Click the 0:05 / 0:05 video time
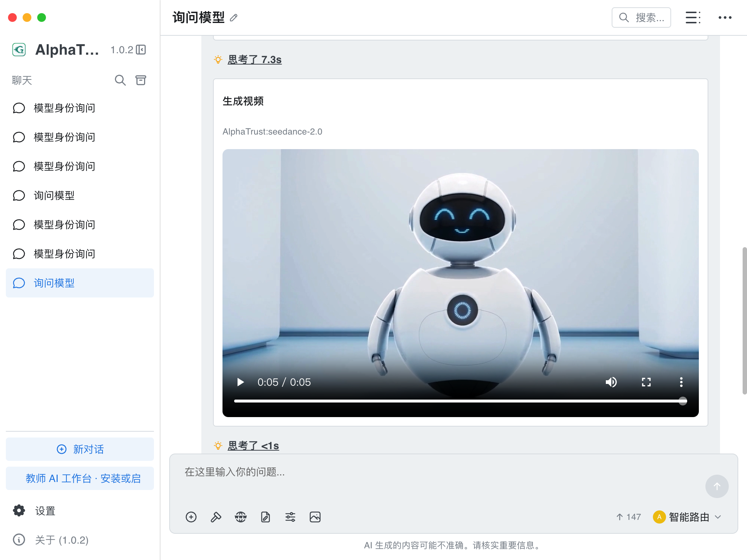The height and width of the screenshot is (560, 747). coord(284,382)
